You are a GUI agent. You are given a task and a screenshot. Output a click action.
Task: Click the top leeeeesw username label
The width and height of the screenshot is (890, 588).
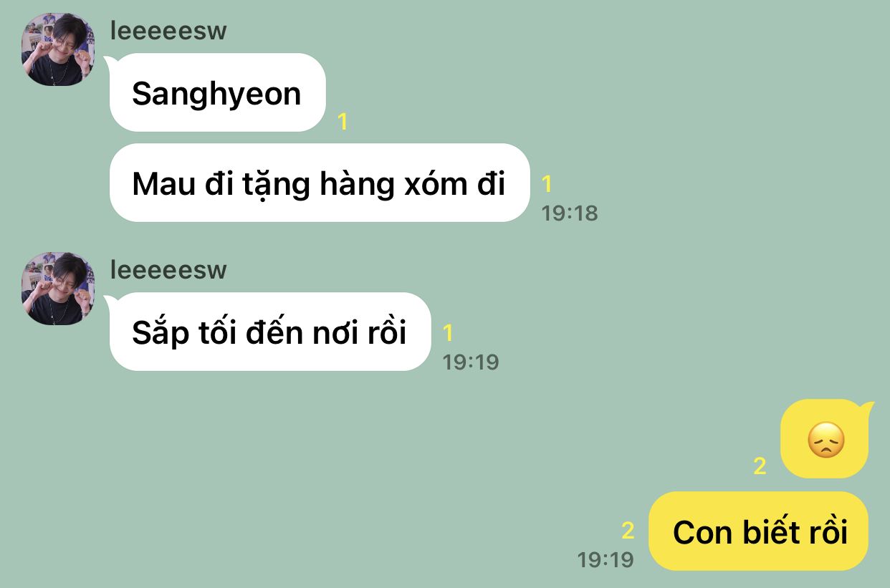tap(168, 31)
